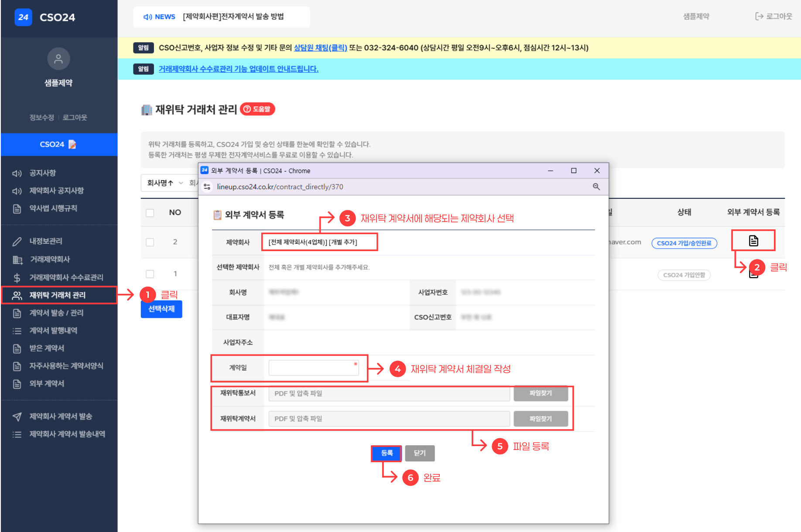Click the 계약일 date input field
This screenshot has width=801, height=532.
pos(314,368)
